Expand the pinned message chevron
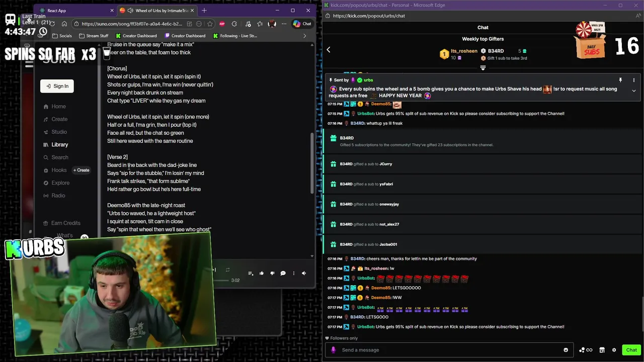The width and height of the screenshot is (644, 362). (634, 91)
